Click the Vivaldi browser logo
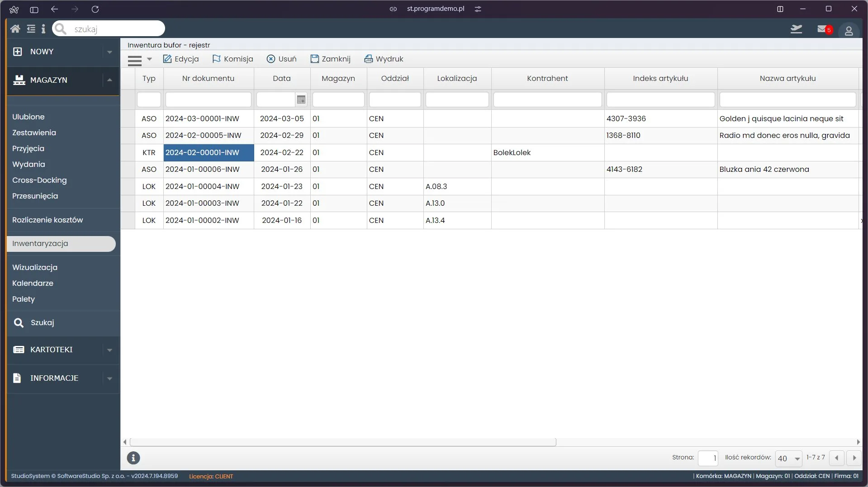868x487 pixels. click(14, 9)
